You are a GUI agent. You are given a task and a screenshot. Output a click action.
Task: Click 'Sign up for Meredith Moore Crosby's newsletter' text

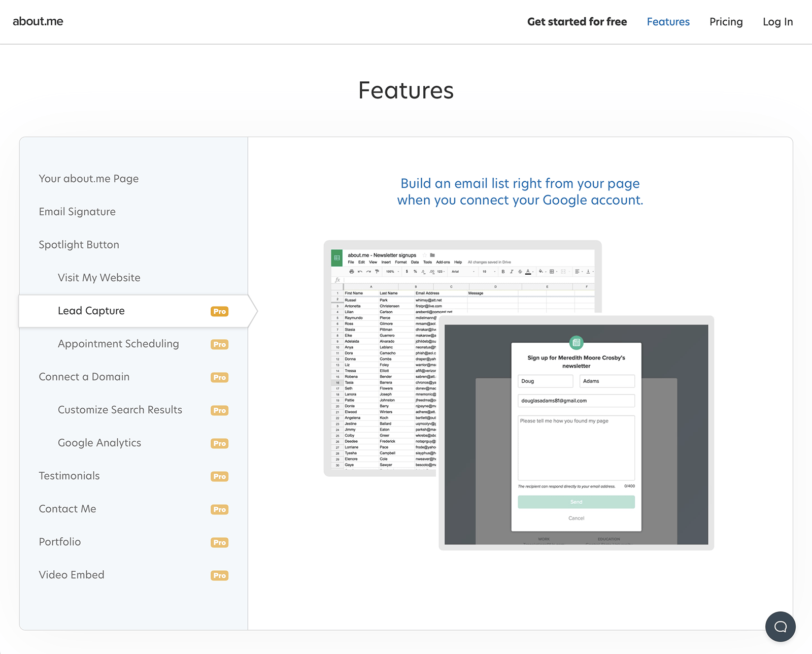click(x=576, y=362)
